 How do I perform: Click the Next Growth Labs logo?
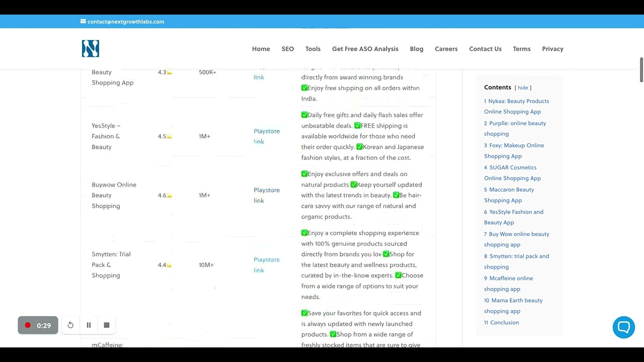(x=91, y=49)
